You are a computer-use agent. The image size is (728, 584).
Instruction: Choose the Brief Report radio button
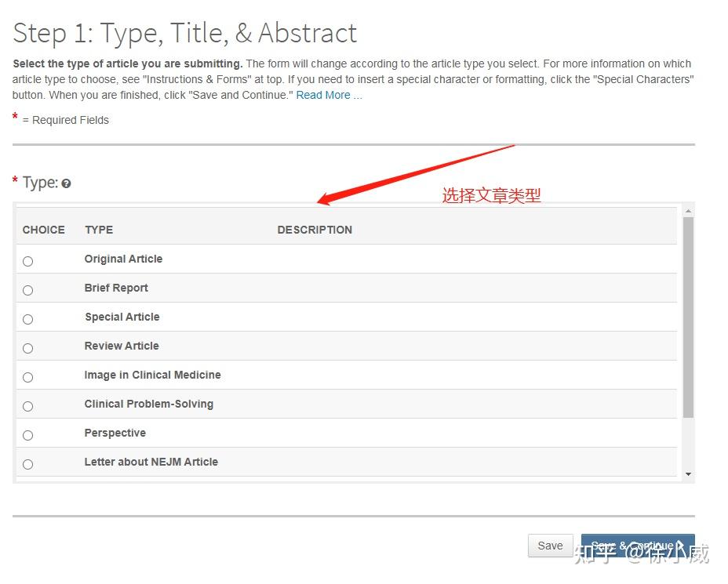pyautogui.click(x=28, y=290)
